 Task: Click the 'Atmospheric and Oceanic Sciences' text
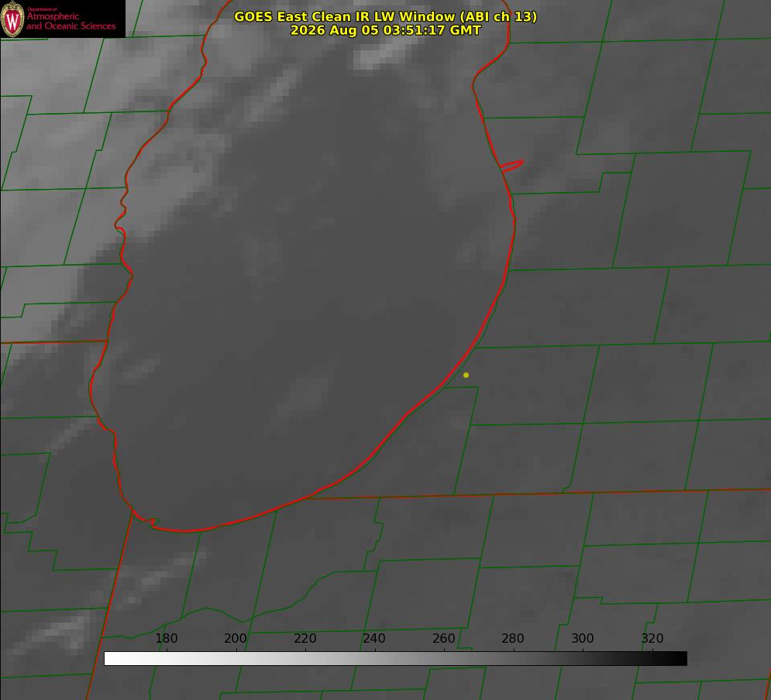(71, 21)
